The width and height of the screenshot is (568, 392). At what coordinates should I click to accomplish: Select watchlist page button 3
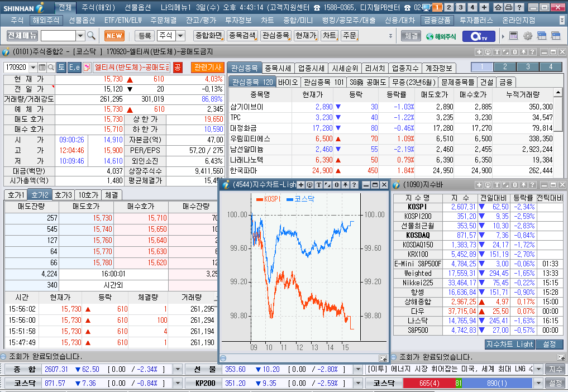[x=528, y=66]
